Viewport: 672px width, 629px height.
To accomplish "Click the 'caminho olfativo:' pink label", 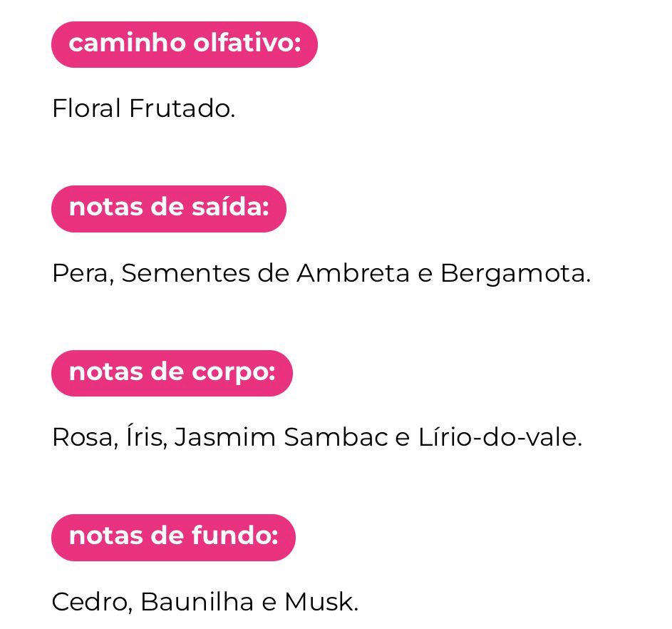I will coord(184,44).
